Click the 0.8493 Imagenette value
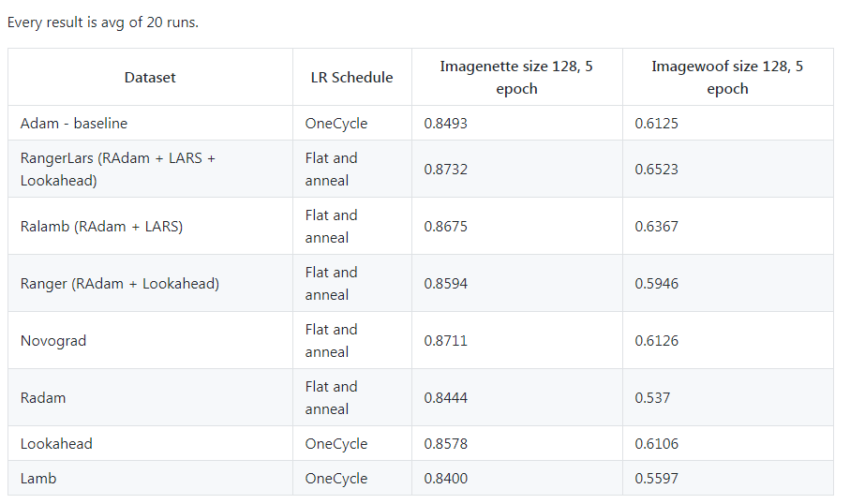Image resolution: width=850 pixels, height=504 pixels. (x=445, y=123)
